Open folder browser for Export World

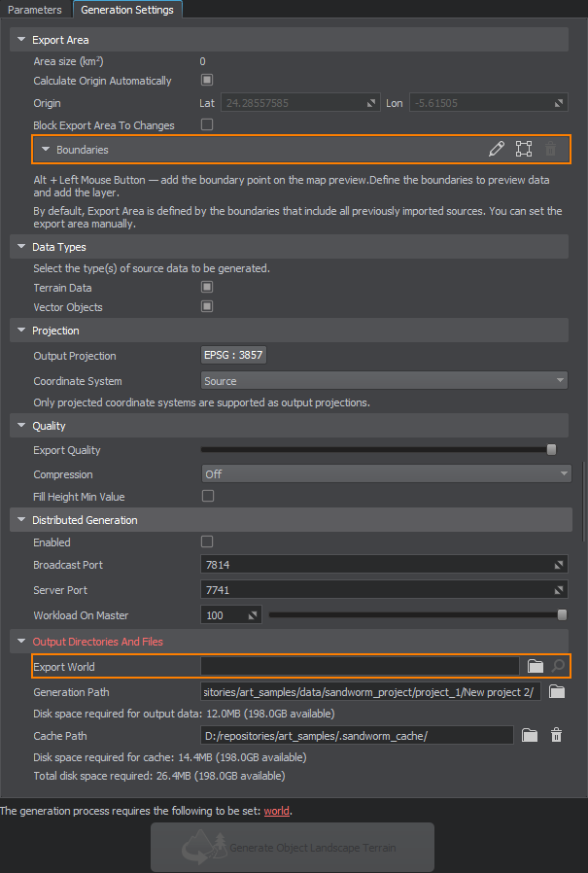535,666
